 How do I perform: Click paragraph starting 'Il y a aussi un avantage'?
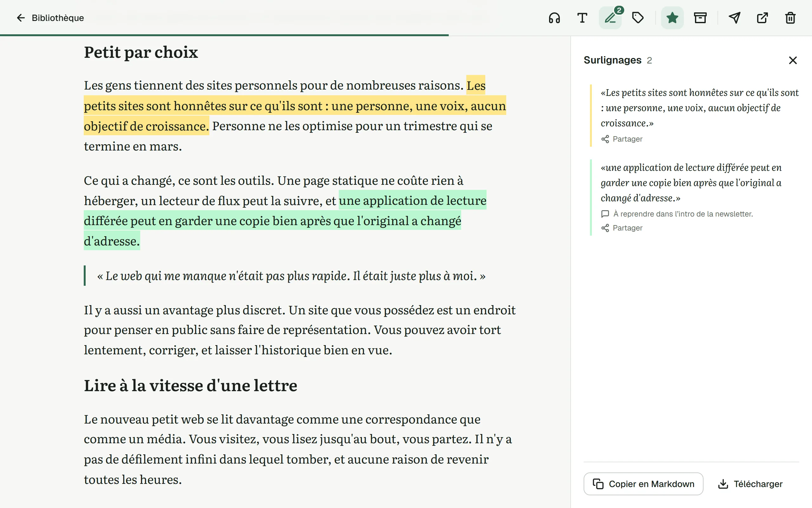(x=300, y=330)
